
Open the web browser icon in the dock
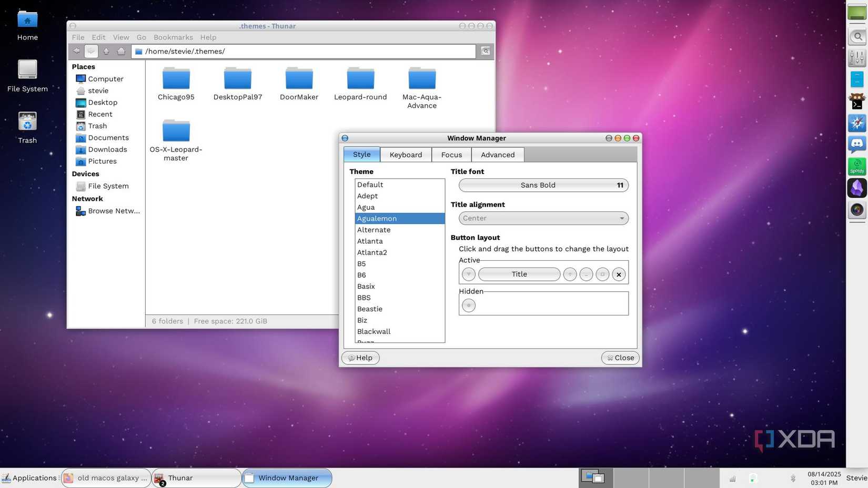click(x=857, y=123)
